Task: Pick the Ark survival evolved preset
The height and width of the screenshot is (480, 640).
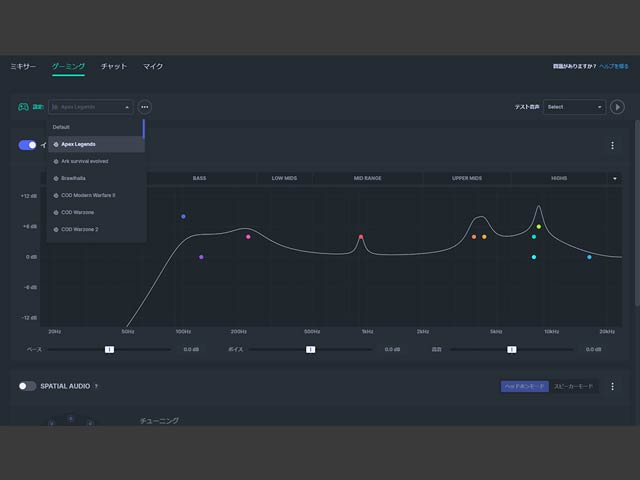Action: [x=96, y=161]
